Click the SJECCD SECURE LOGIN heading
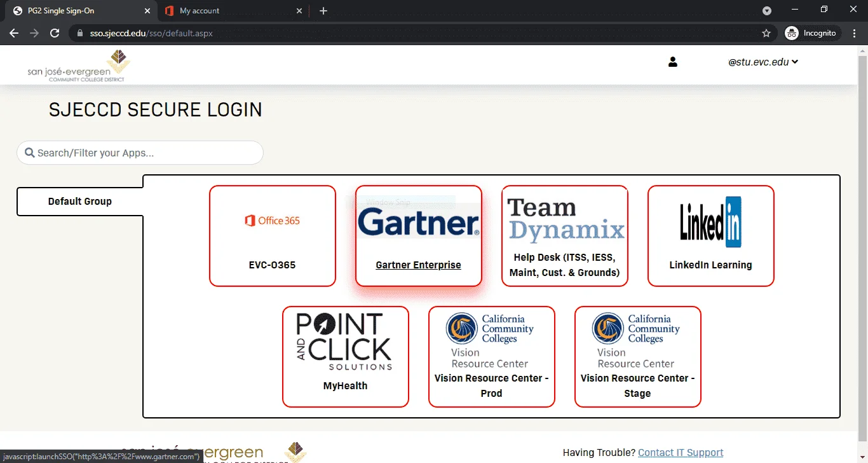 coord(155,109)
